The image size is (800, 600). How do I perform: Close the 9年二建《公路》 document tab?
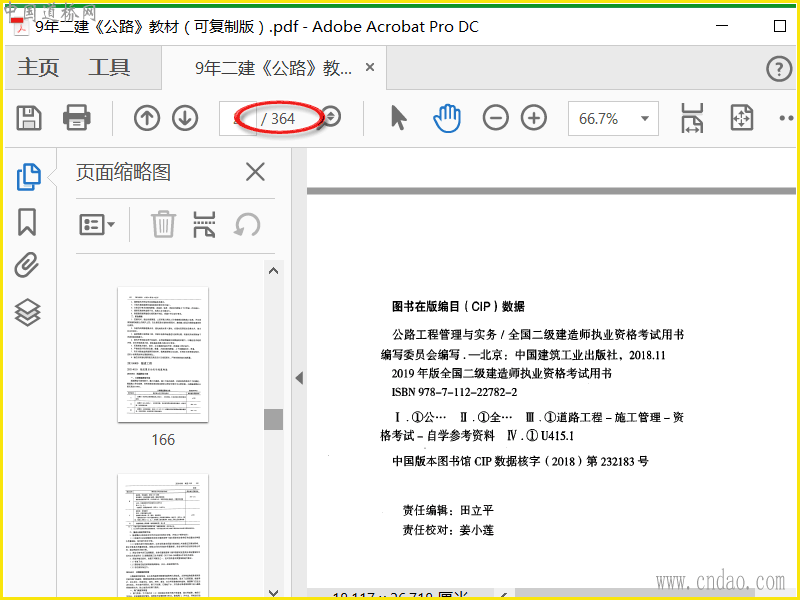coord(370,67)
